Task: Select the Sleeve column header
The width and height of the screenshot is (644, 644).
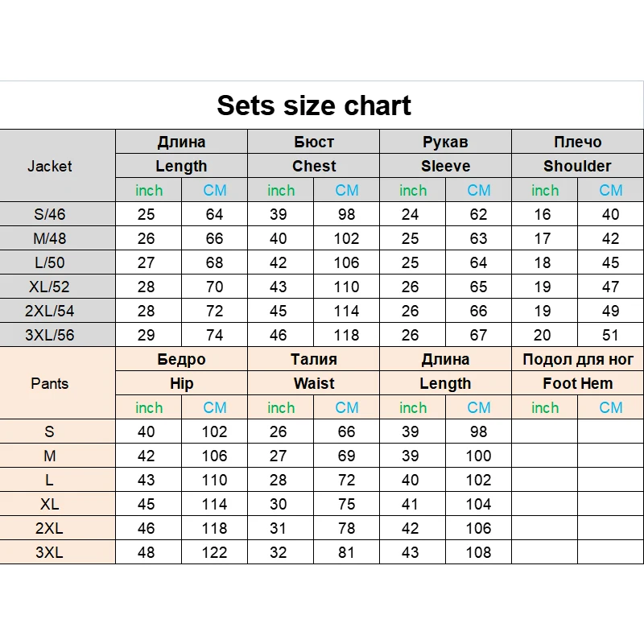Action: 445,166
